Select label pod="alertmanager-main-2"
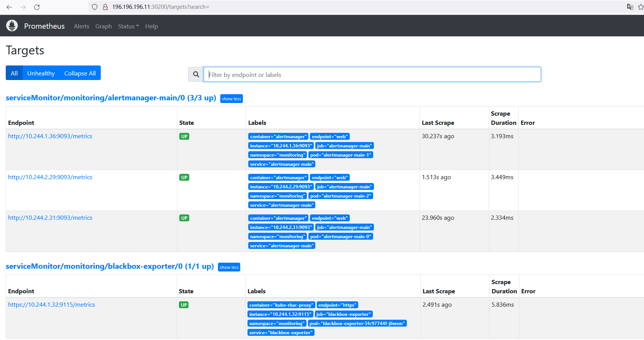This screenshot has height=340, width=644. [x=341, y=196]
